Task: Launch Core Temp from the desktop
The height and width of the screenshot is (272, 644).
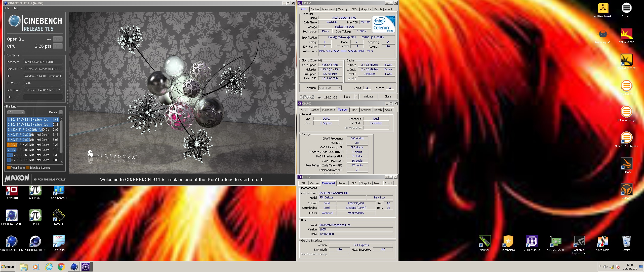Action: point(603,243)
